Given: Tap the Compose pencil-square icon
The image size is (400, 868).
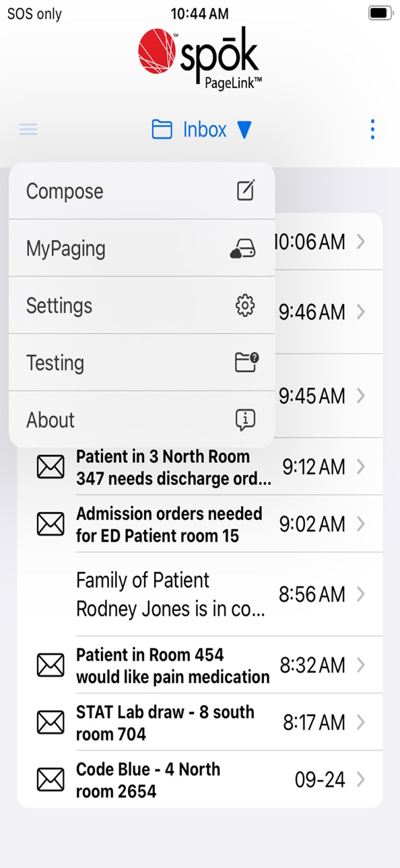Looking at the screenshot, I should pos(246,190).
